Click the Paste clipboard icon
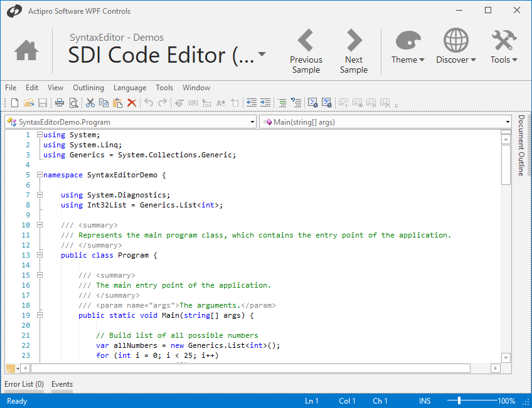532x408 pixels. [117, 103]
